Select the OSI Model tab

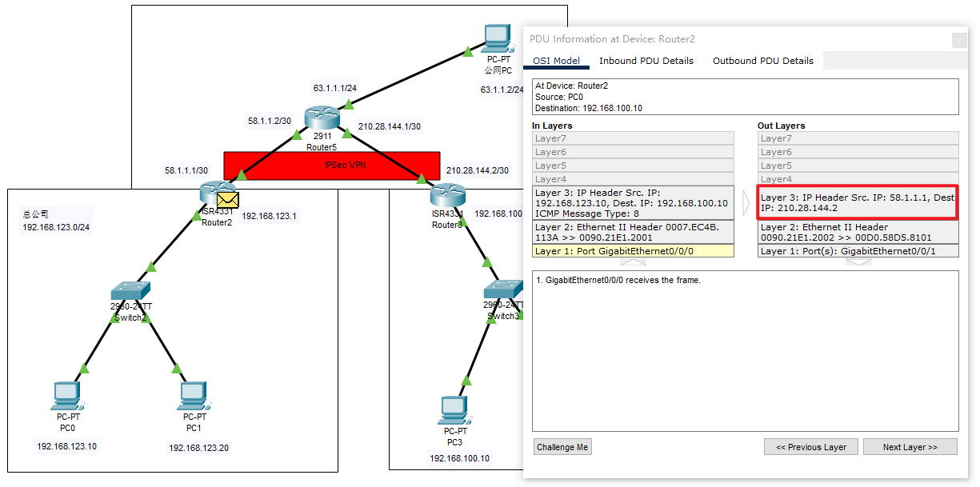click(x=556, y=61)
